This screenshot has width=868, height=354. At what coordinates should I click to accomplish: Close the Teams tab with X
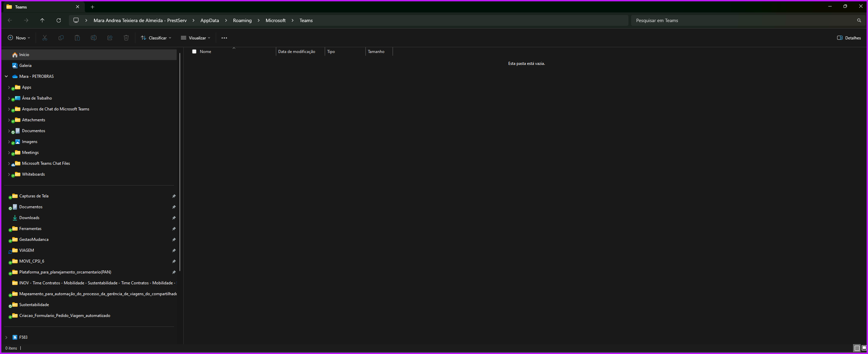(x=78, y=7)
